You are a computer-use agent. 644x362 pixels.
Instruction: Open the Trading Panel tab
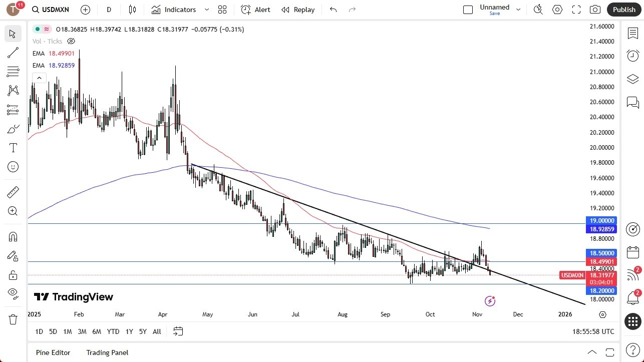pos(107,352)
